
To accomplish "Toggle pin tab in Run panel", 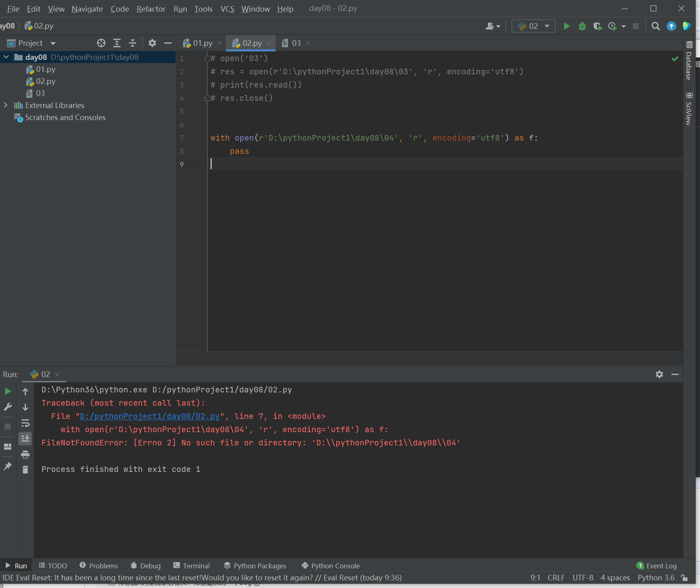I will click(x=8, y=466).
